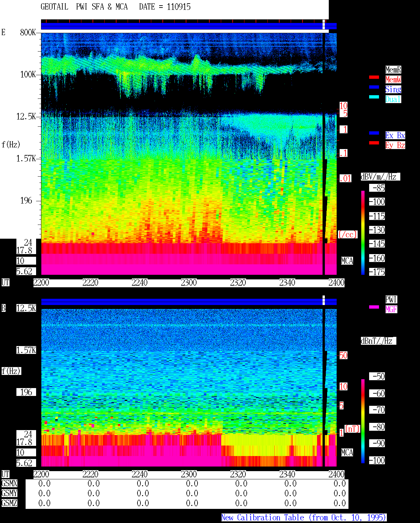The width and height of the screenshot is (420, 523).
Task: Click the 2320 tick on lower UT axis
Action: [x=238, y=474]
